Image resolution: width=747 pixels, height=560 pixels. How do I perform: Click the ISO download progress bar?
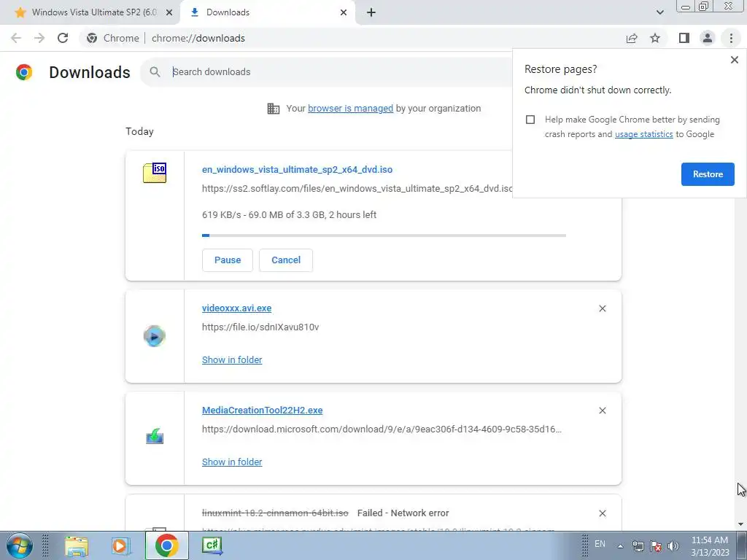384,236
